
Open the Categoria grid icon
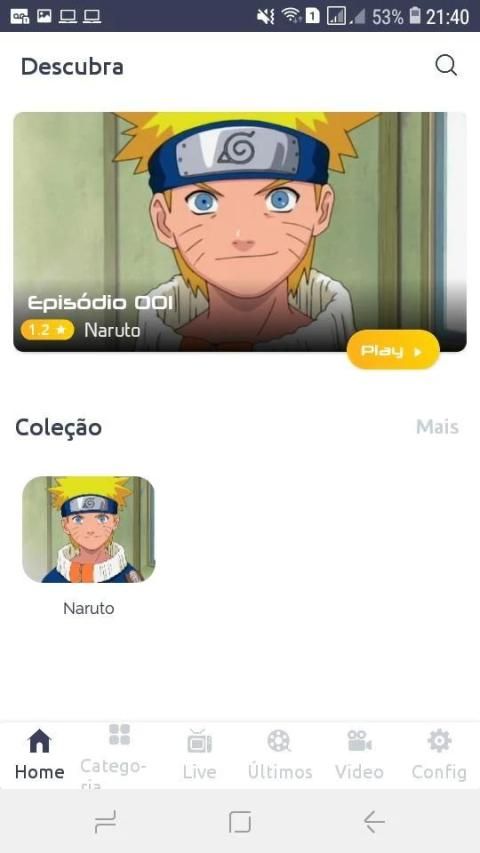119,734
